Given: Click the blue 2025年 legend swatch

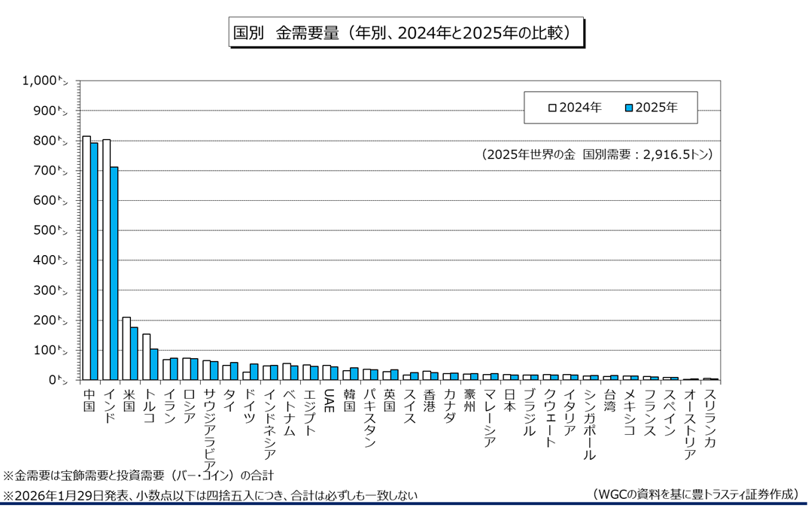Looking at the screenshot, I should coord(628,108).
